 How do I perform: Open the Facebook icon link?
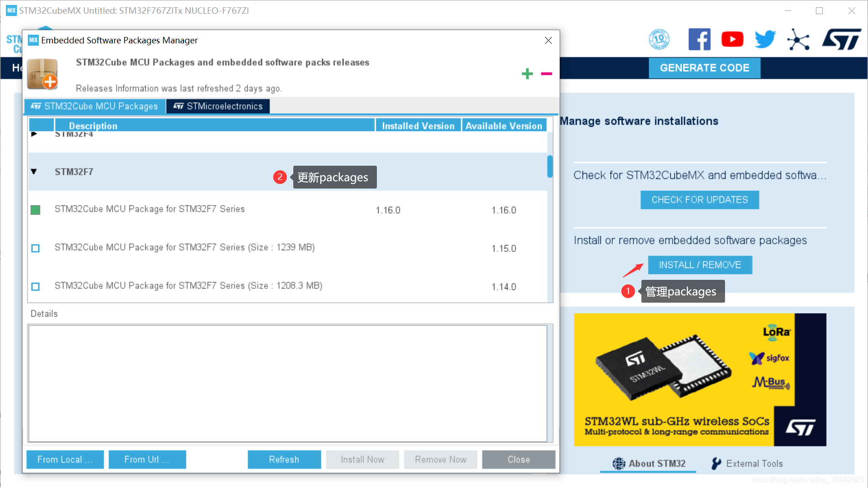pyautogui.click(x=699, y=39)
